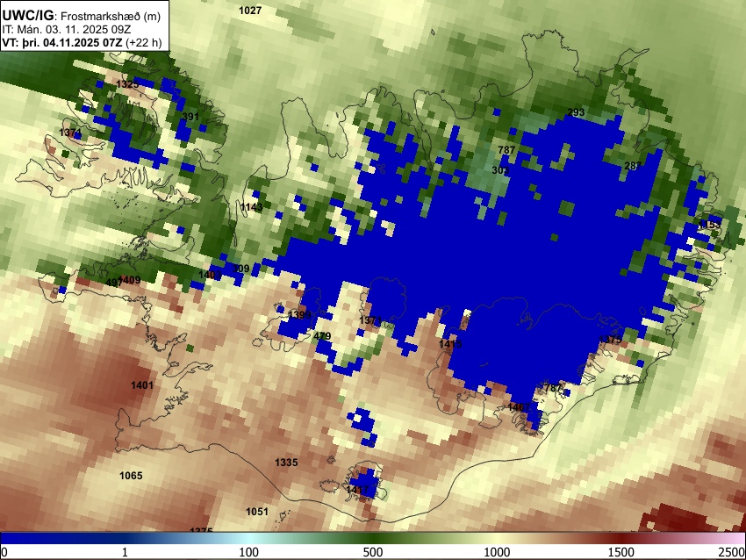Viewport: 746px width, 560px height.
Task: Click the map value "1415"
Action: point(450,343)
